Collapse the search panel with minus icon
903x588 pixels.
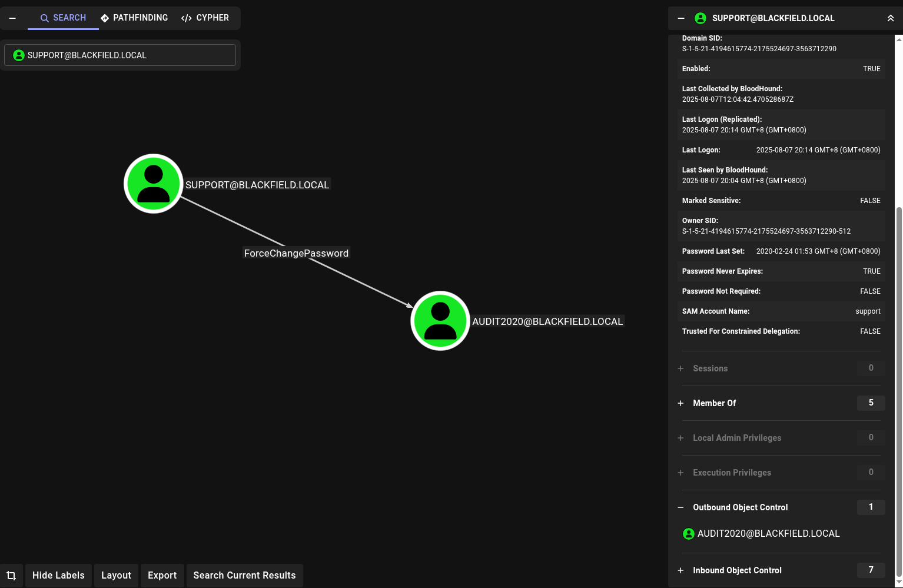[x=12, y=18]
